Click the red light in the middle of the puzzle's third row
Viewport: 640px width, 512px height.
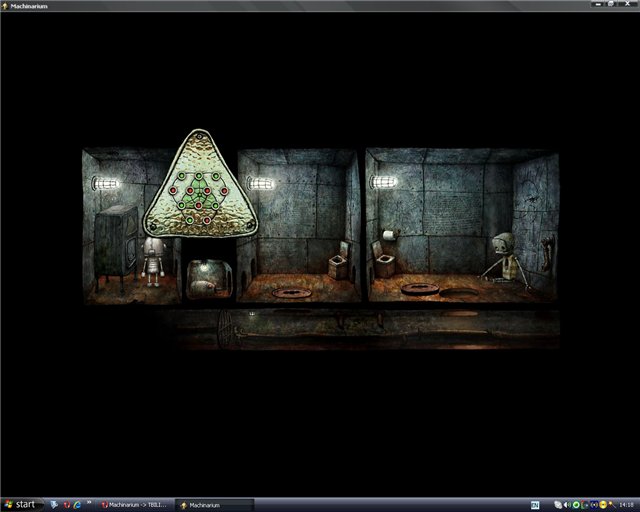[198, 205]
